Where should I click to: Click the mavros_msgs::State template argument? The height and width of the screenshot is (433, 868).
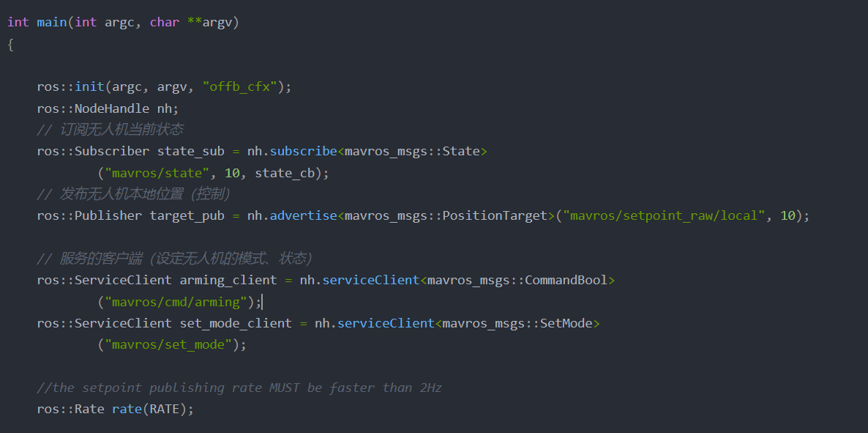pos(412,150)
